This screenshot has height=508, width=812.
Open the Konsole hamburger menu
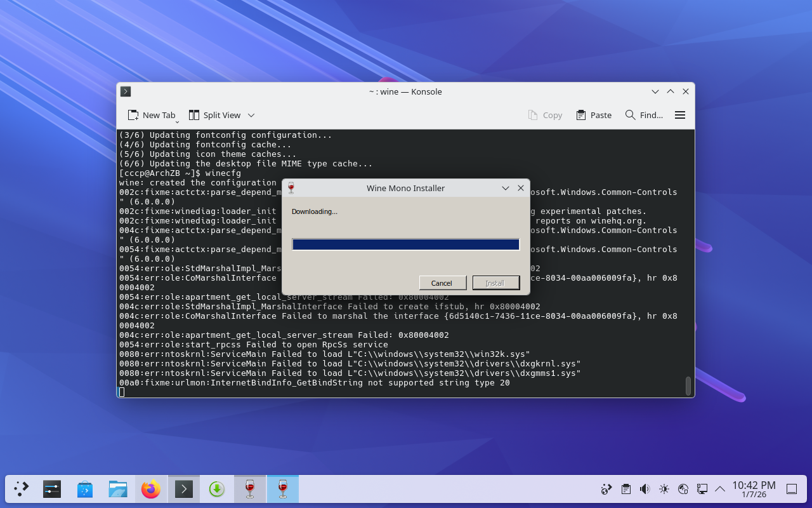point(680,115)
